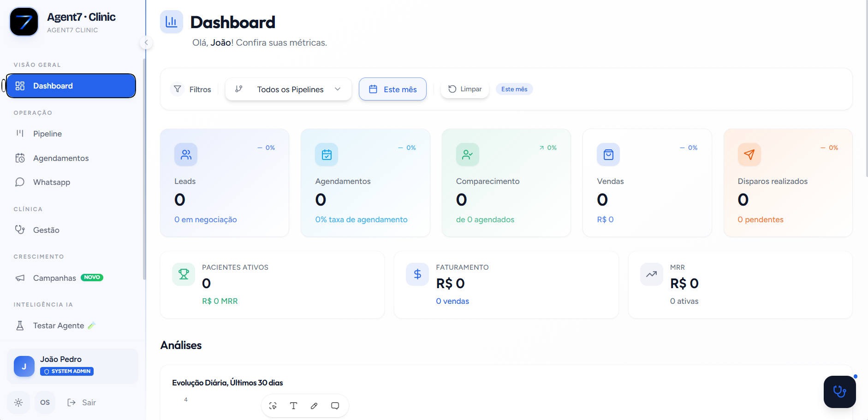868x420 pixels.
Task: Select the element picker tool in the floating toolbar
Action: pos(273,406)
